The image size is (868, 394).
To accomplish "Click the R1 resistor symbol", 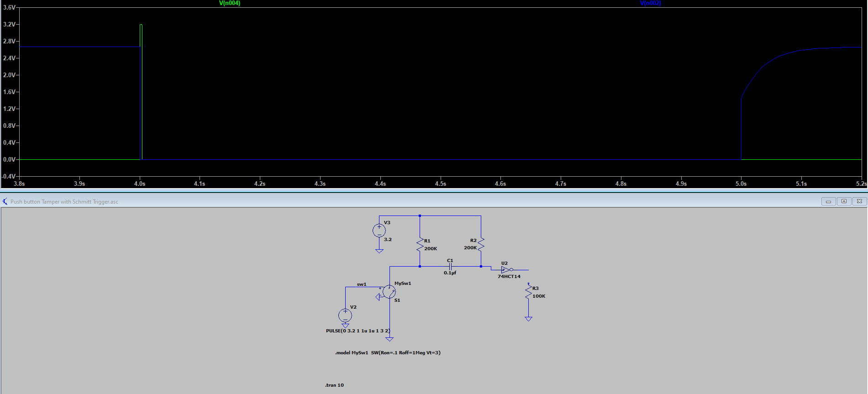I will pyautogui.click(x=420, y=245).
